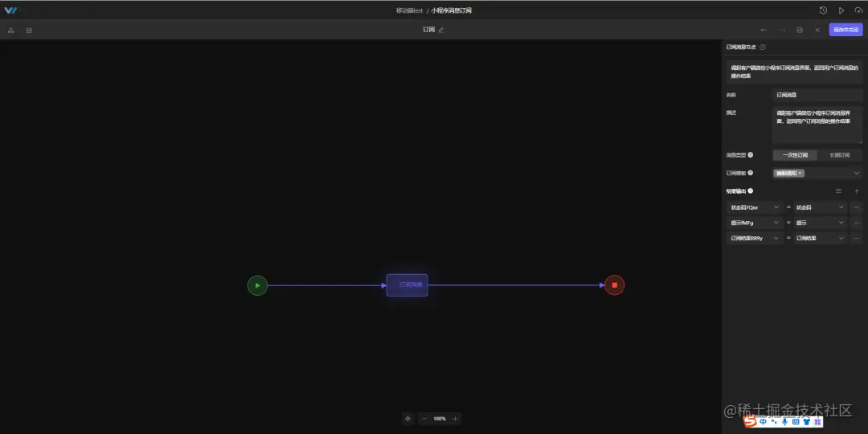Delete the 状态码 output row

857,207
